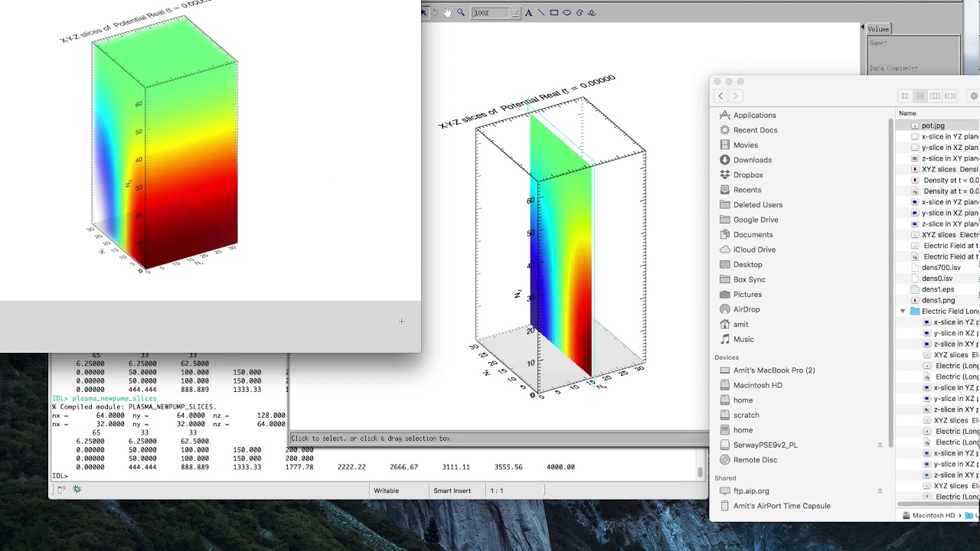Viewport: 980px width, 551px height.
Task: Select the pan hand tool
Action: coord(447,12)
